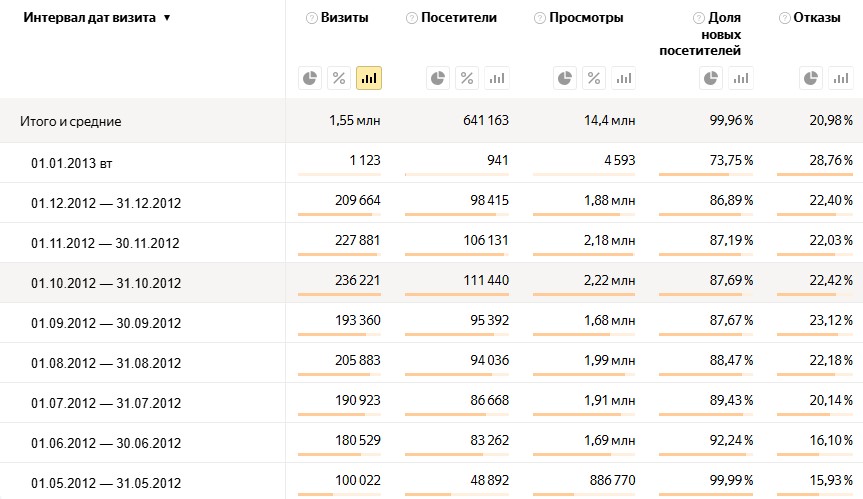Open help tooltip for Просмотры
The width and height of the screenshot is (863, 499).
(540, 18)
